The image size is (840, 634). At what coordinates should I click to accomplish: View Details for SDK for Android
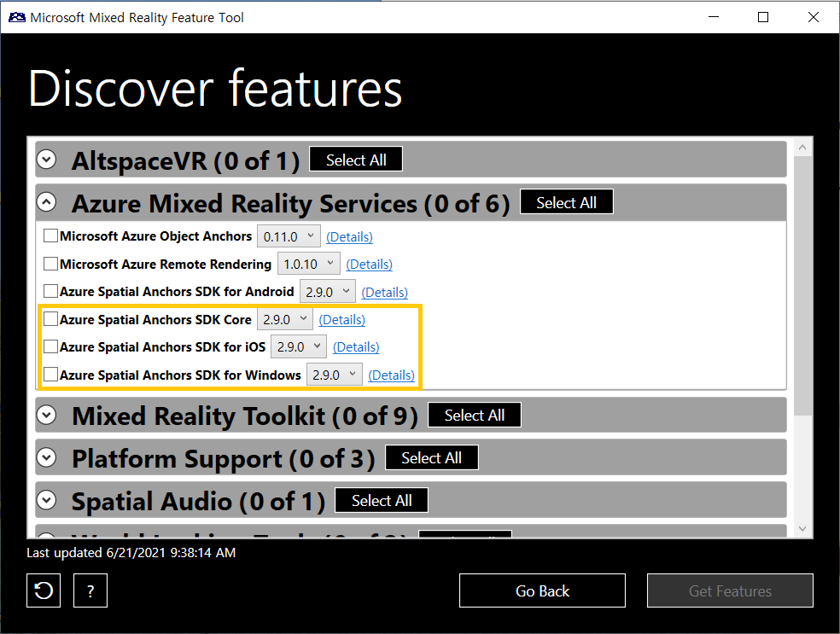(385, 293)
